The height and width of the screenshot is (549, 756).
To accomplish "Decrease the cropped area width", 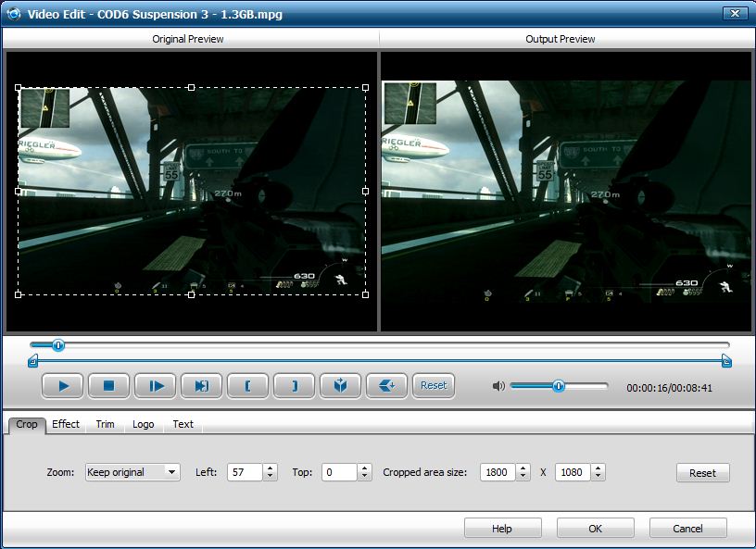I will tap(523, 476).
